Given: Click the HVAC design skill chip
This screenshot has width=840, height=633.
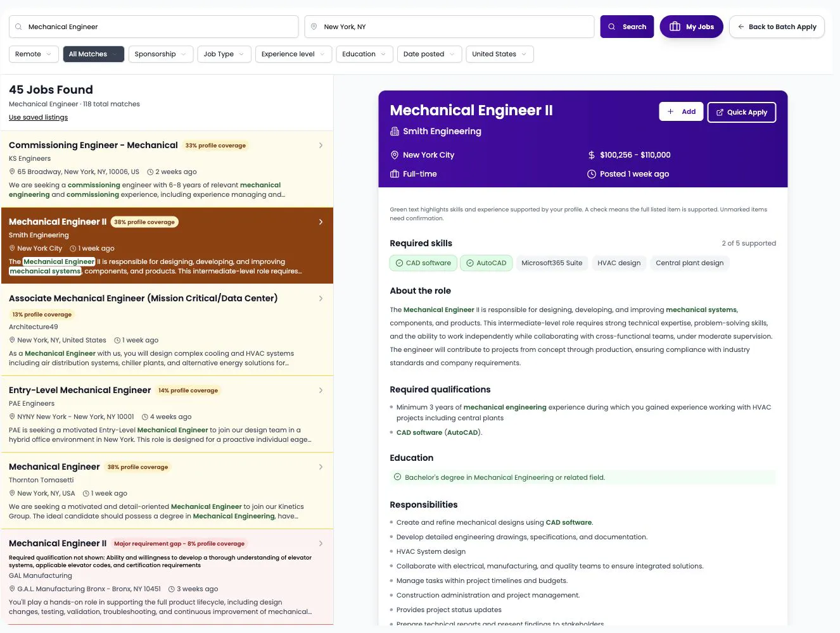Looking at the screenshot, I should (619, 263).
